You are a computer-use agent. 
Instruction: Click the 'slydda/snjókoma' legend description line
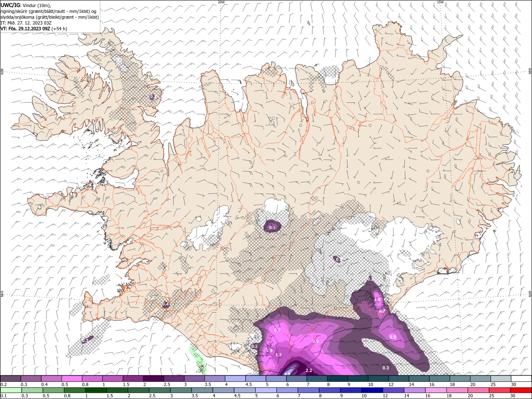click(x=49, y=17)
